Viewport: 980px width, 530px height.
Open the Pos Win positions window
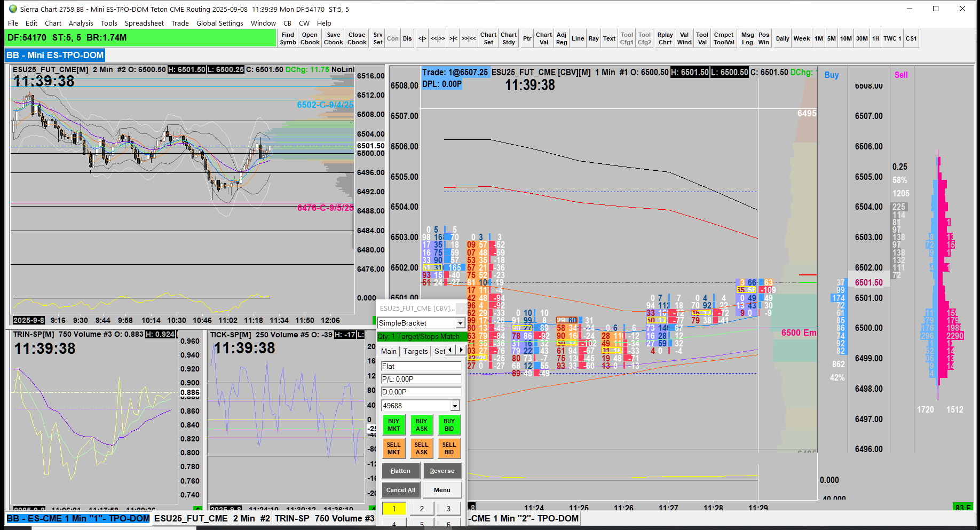pyautogui.click(x=764, y=38)
